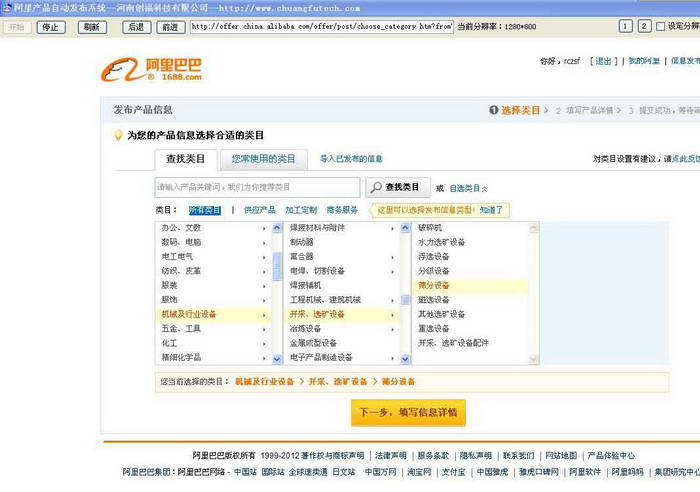This screenshot has height=492, width=700.
Task: Collapse the 自选类目 expander
Action: (468, 188)
